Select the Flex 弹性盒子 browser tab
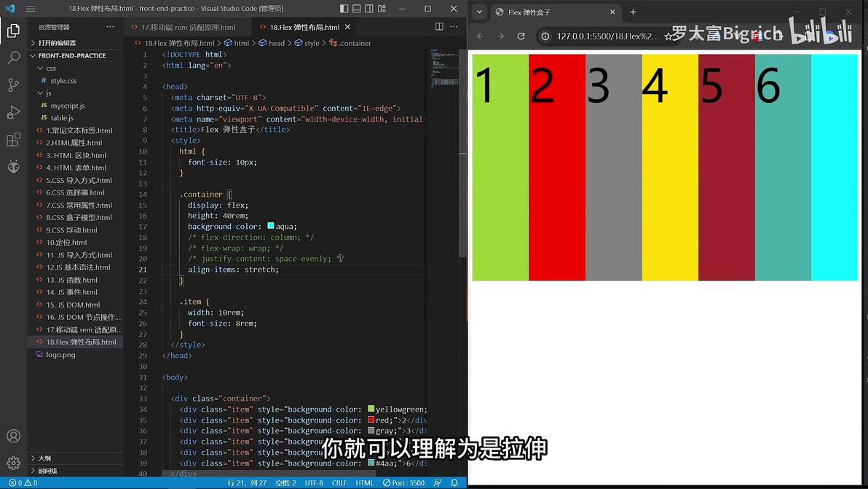The height and width of the screenshot is (489, 868). tap(555, 12)
